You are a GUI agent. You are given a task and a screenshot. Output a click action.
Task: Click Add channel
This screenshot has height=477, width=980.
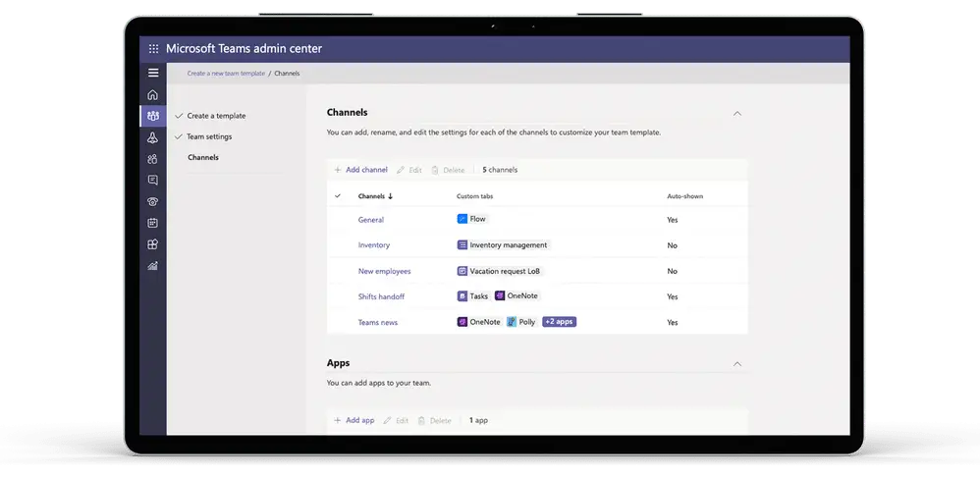(x=360, y=170)
